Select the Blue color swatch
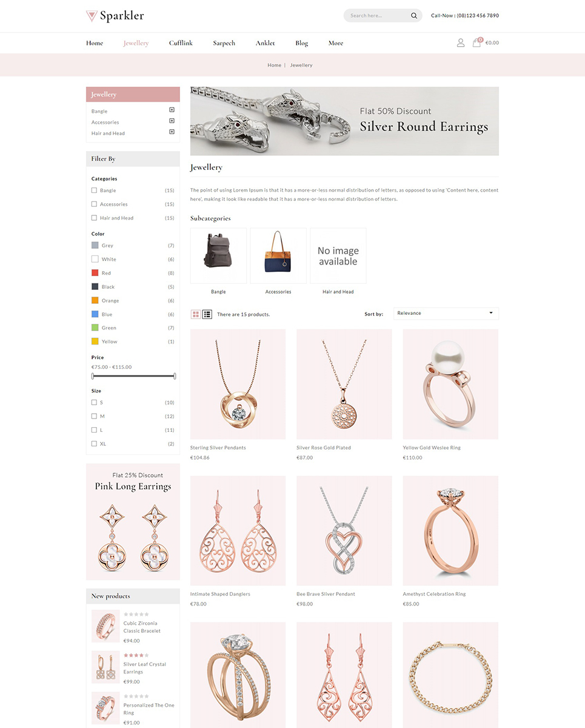Viewport: 585px width, 728px height. pos(95,314)
